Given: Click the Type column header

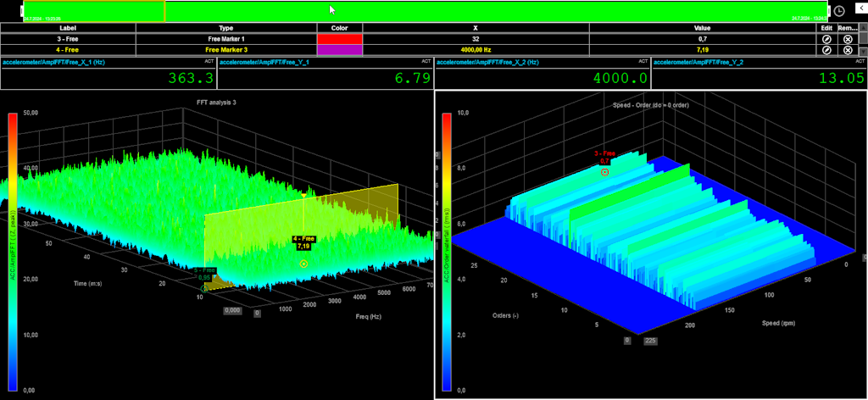Looking at the screenshot, I should 225,28.
